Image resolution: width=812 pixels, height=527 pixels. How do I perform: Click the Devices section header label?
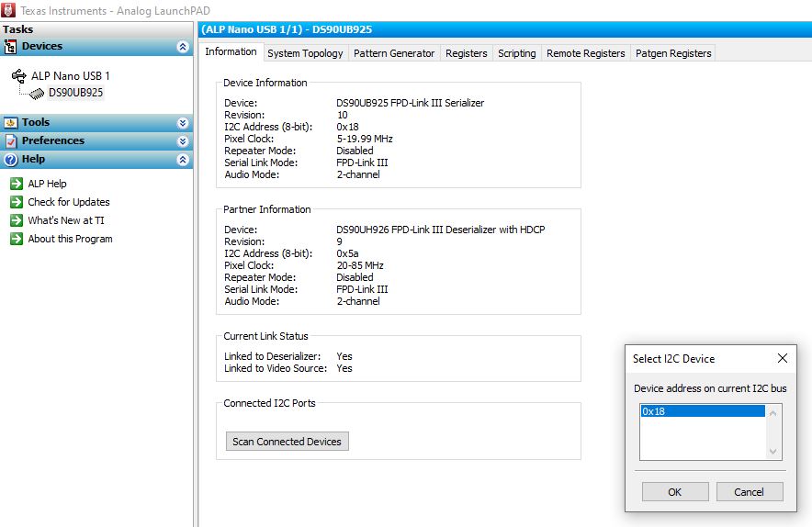click(42, 46)
